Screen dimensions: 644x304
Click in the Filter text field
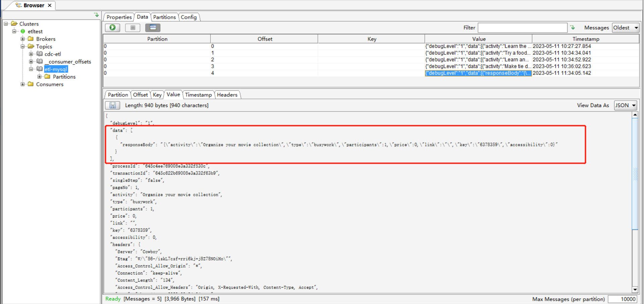coord(522,28)
